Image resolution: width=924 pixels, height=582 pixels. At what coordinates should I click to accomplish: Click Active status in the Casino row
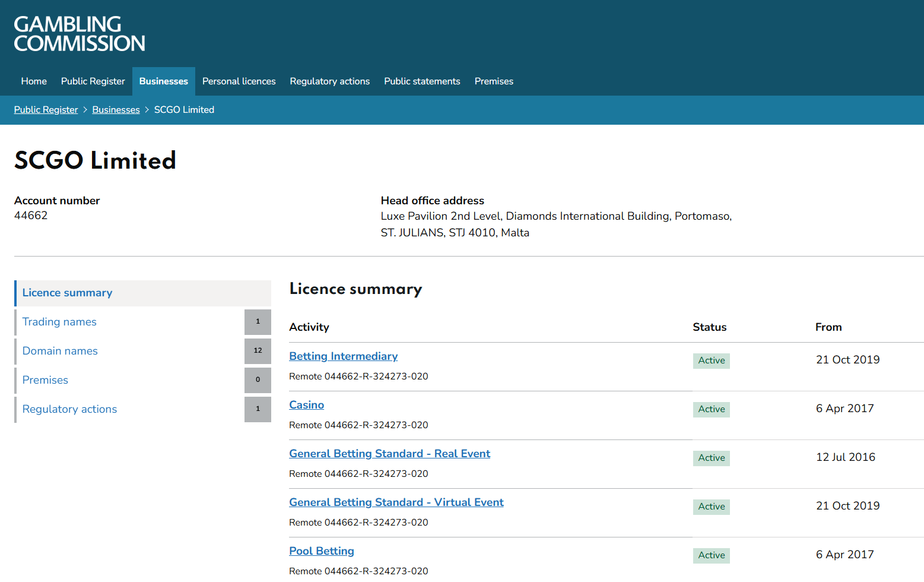712,409
